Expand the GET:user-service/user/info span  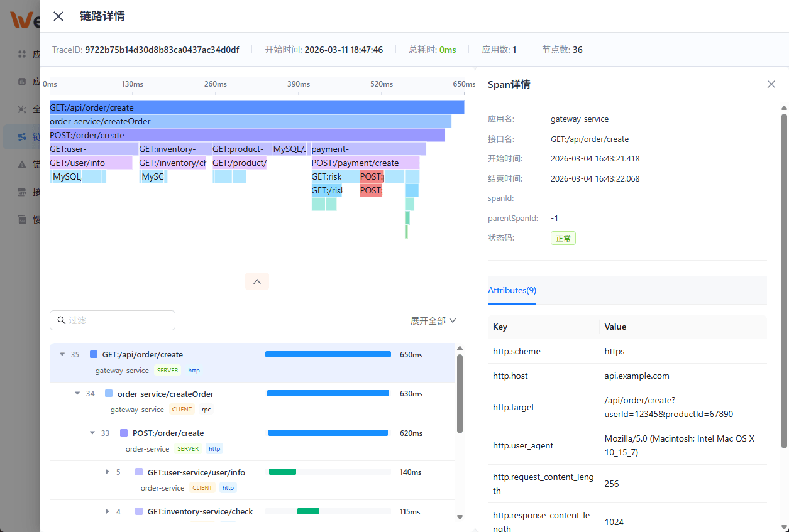pos(107,472)
